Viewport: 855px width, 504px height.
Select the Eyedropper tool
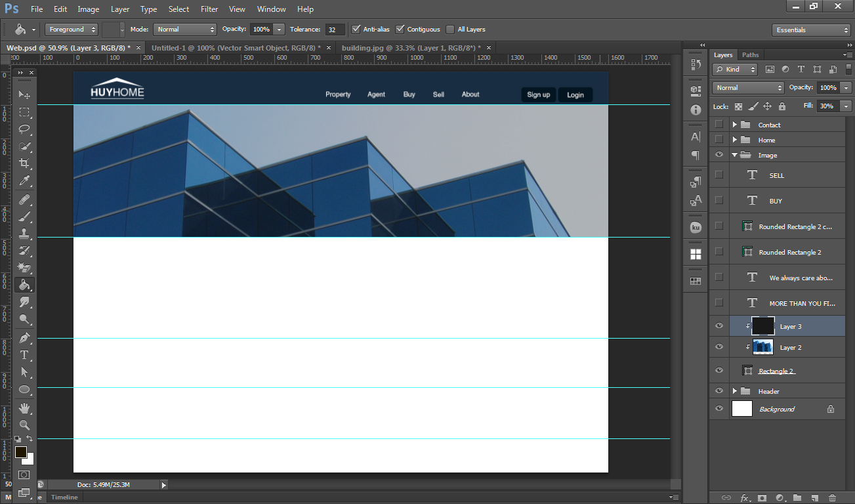click(24, 180)
